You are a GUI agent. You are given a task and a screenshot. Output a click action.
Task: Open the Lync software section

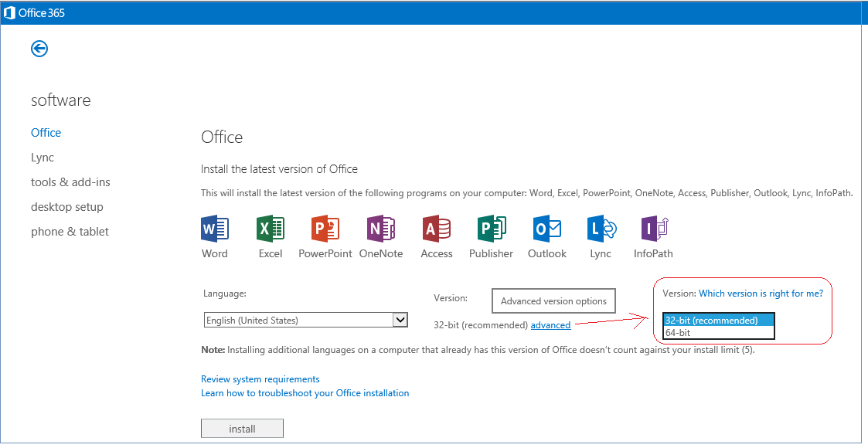pyautogui.click(x=43, y=158)
